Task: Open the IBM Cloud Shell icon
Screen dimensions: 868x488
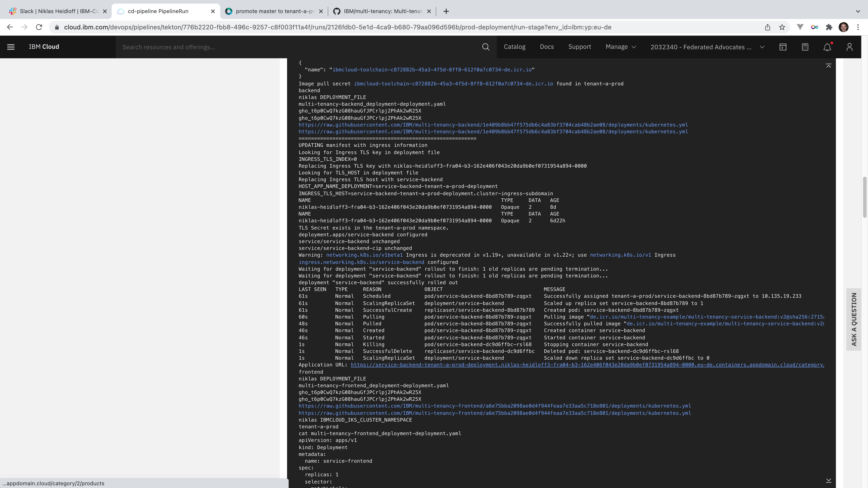Action: click(x=783, y=47)
